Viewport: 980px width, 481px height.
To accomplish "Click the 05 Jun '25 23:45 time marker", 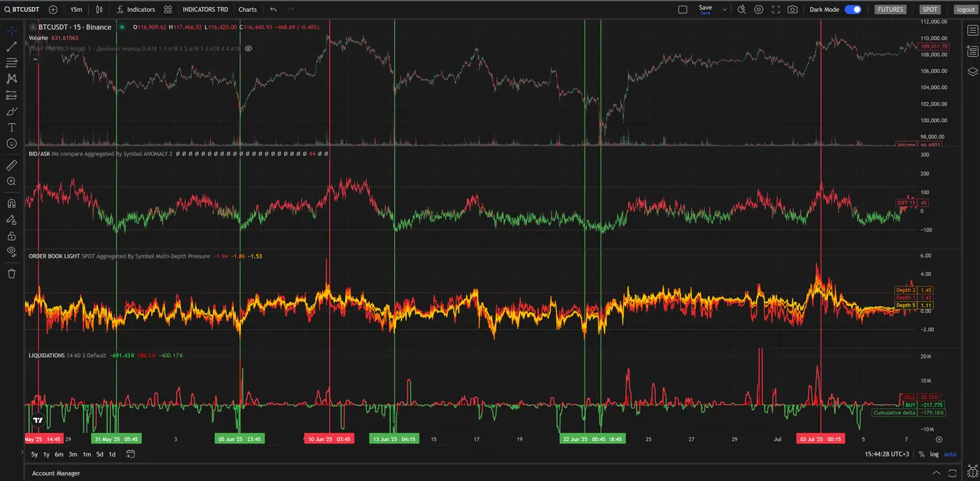I will [239, 439].
